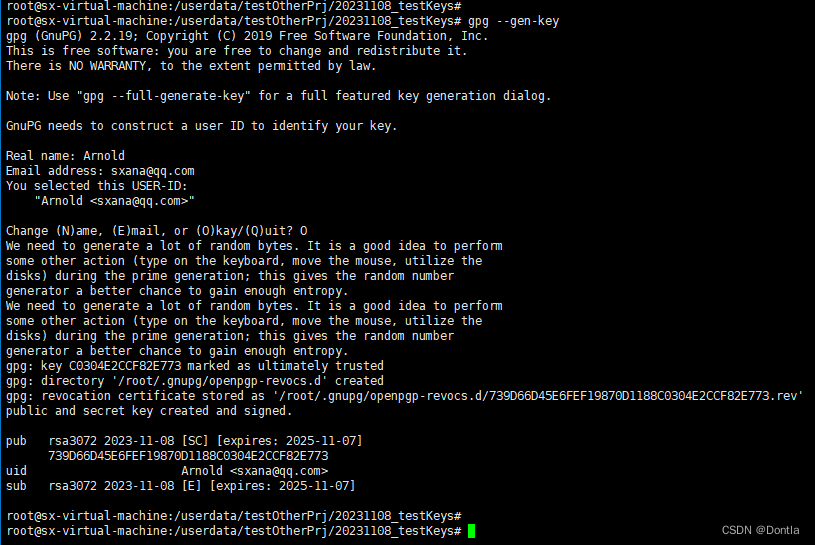The width and height of the screenshot is (815, 545).
Task: Click the '[expires: 2025-11-07]' on pub line
Action: pos(290,441)
